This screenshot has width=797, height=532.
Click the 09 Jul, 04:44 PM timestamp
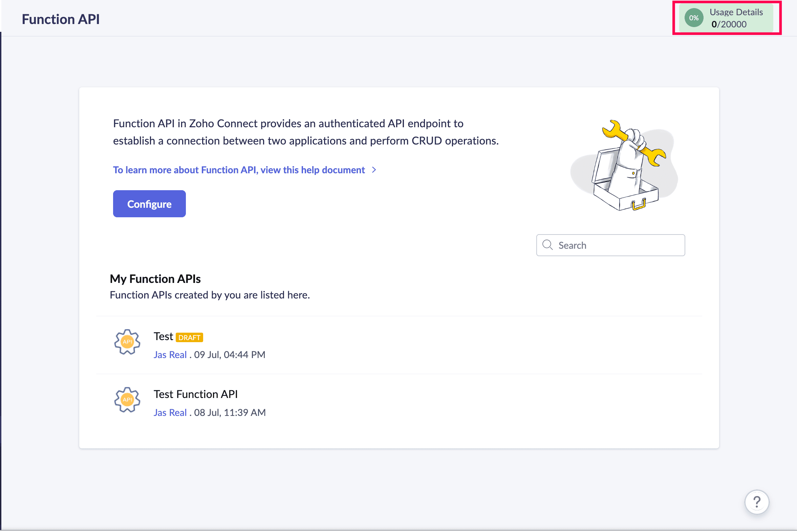pyautogui.click(x=230, y=355)
